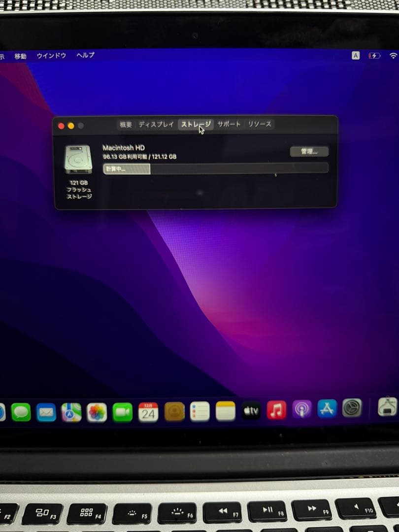Open Maps from the Dock
The width and height of the screenshot is (399, 532).
pyautogui.click(x=70, y=411)
